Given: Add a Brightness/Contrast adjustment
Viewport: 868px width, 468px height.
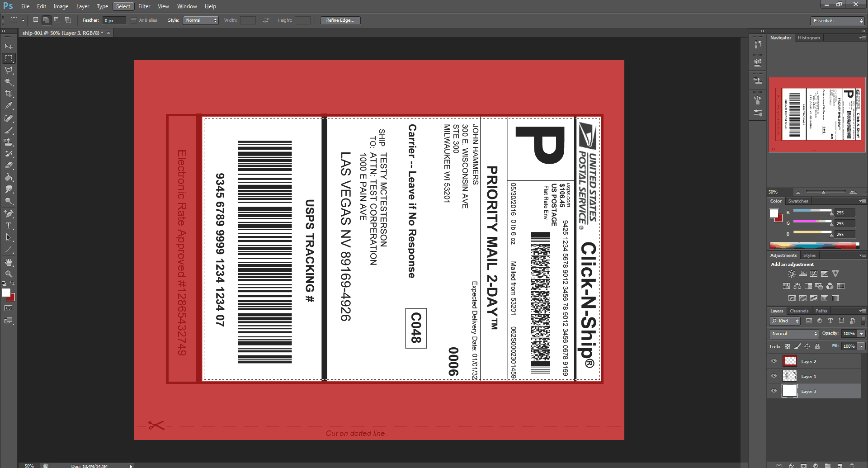Looking at the screenshot, I should [792, 274].
